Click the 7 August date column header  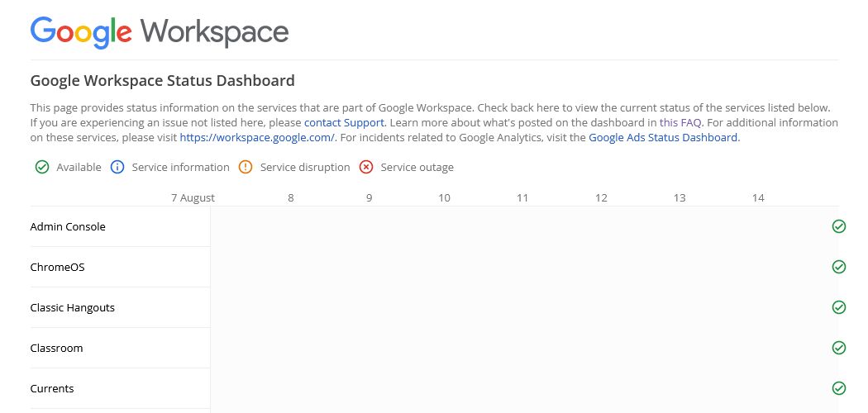point(193,198)
